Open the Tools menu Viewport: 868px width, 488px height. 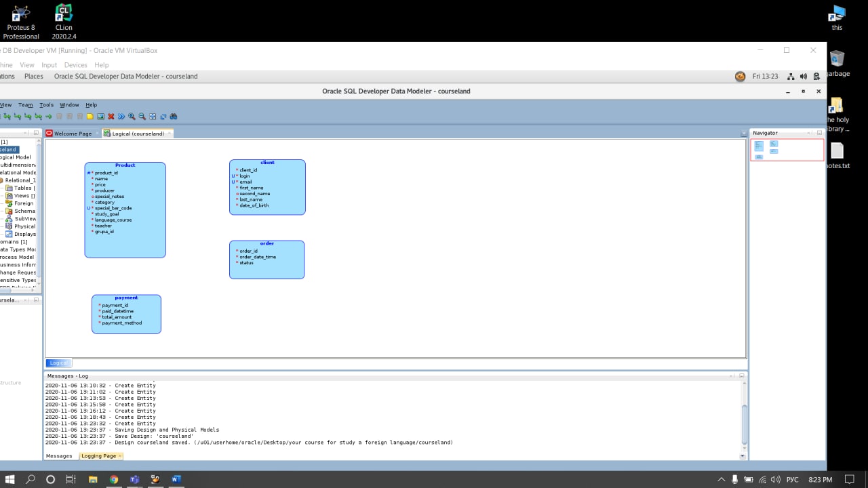point(46,105)
